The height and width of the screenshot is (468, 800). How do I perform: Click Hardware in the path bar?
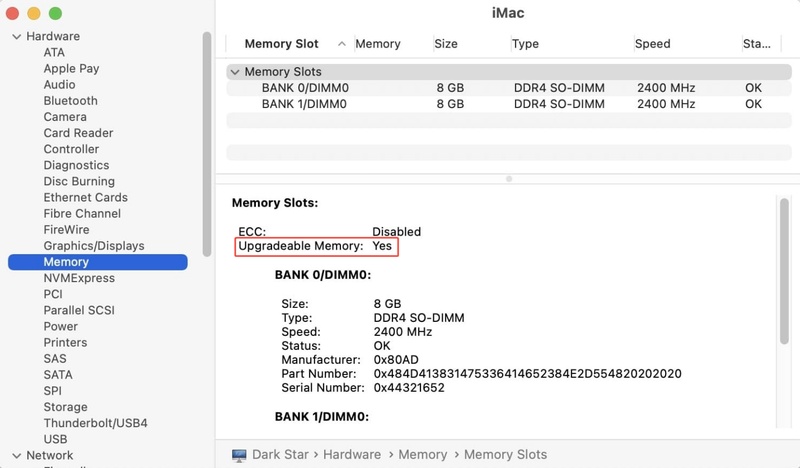[x=352, y=455]
